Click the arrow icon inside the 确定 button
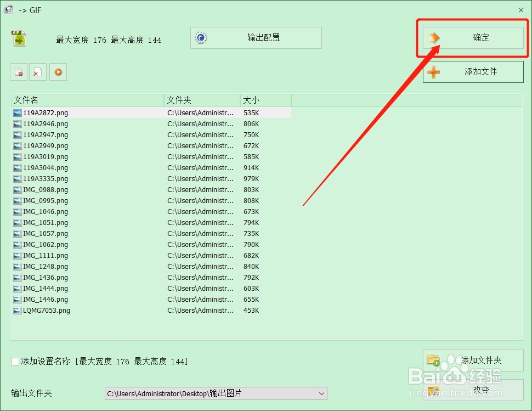The image size is (532, 411). 435,37
